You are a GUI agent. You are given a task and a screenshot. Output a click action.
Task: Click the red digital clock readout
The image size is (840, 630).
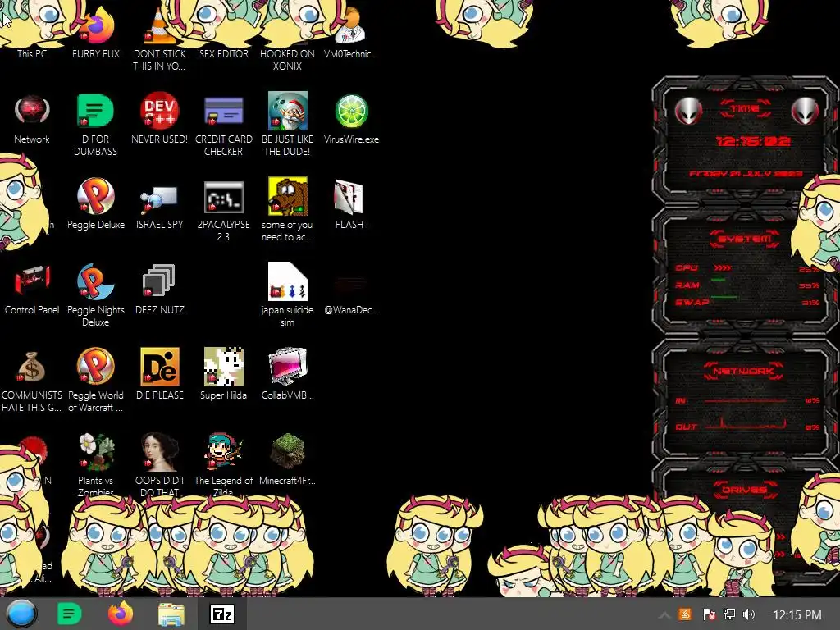tap(753, 141)
